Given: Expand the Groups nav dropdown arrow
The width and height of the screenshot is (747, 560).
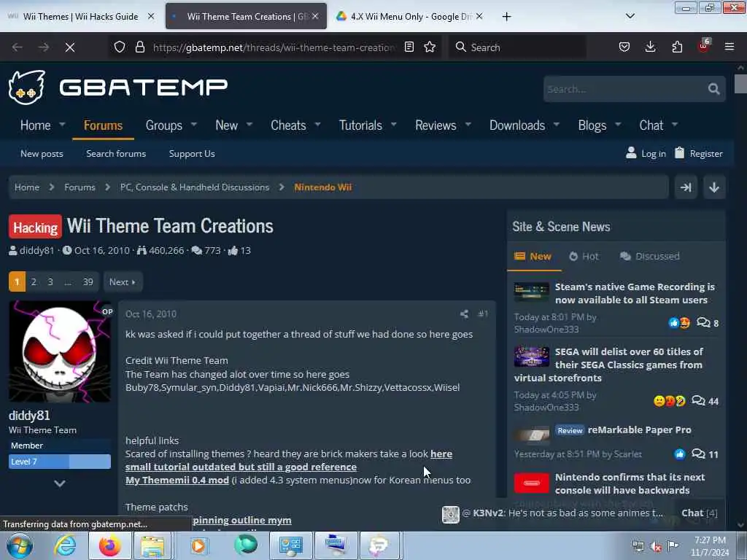Looking at the screenshot, I should pos(194,125).
